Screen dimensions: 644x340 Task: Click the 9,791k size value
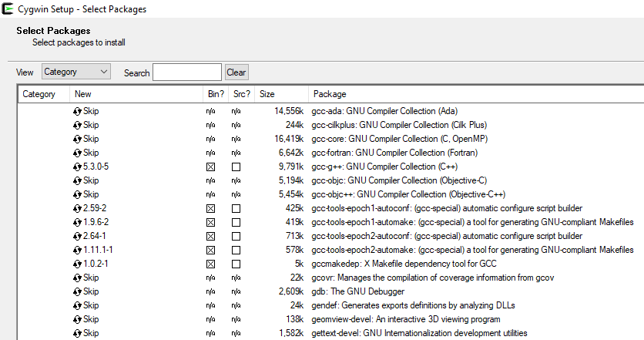[x=291, y=167]
